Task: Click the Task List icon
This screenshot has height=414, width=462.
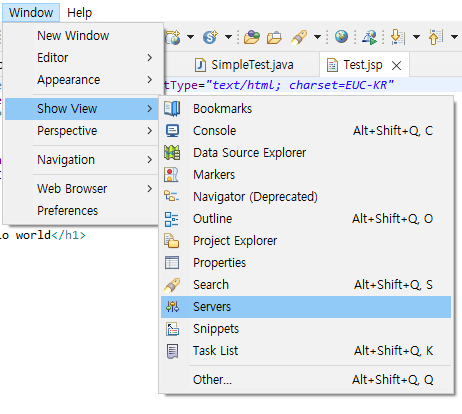Action: [172, 351]
